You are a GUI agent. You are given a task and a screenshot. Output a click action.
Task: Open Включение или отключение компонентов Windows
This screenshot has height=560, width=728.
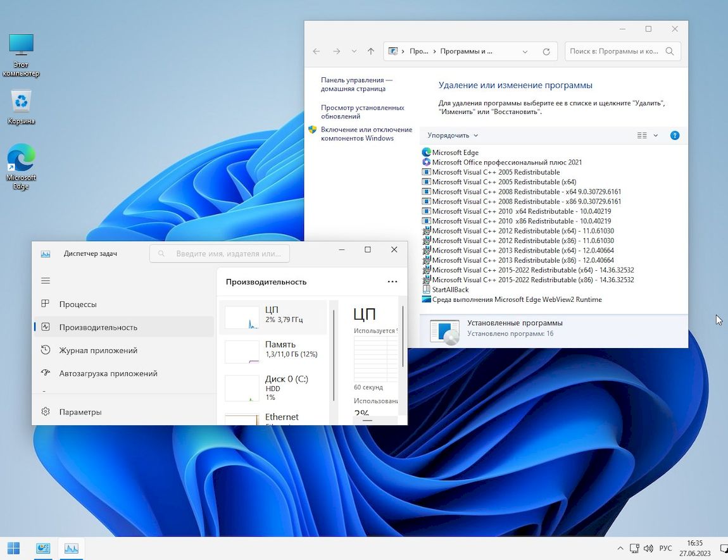coord(367,134)
